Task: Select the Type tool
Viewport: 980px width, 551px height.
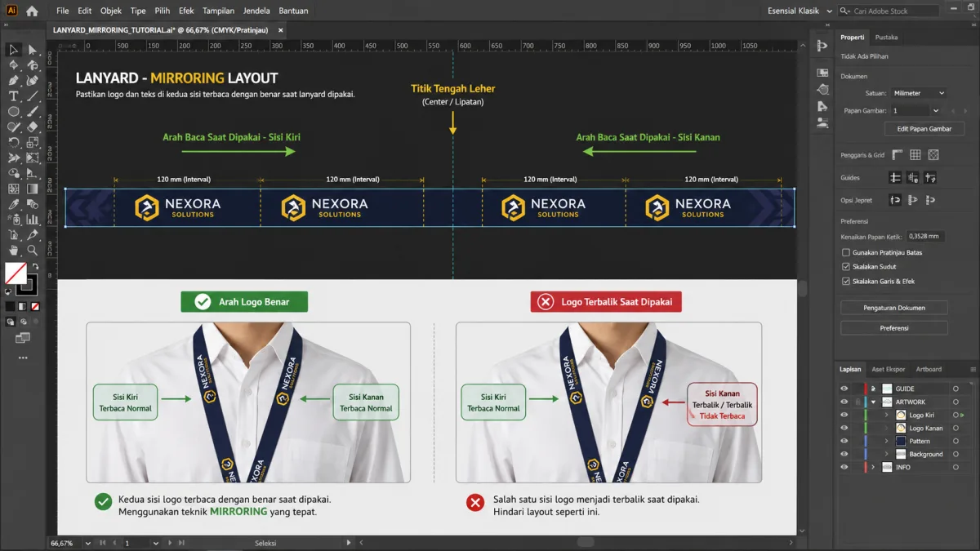Action: 13,96
